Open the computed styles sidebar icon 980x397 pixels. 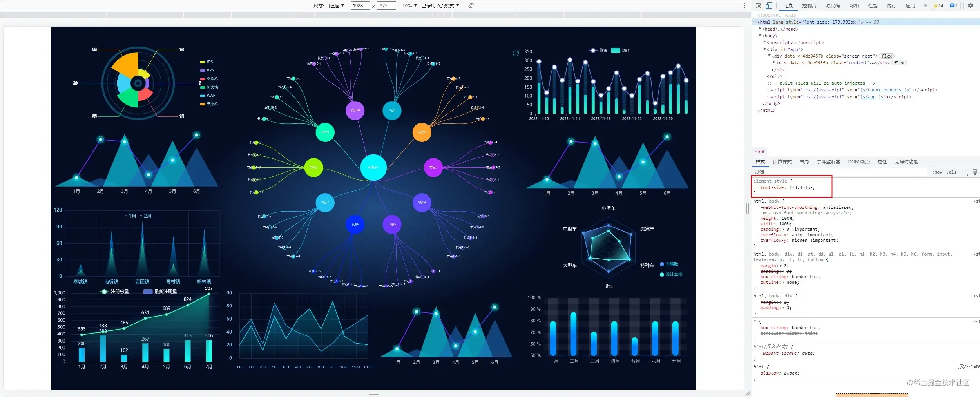[x=975, y=172]
